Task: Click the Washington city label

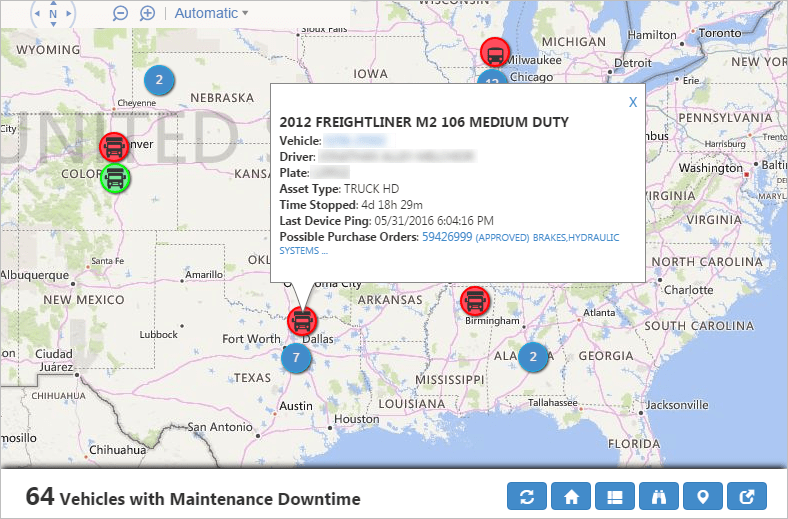Action: point(711,168)
